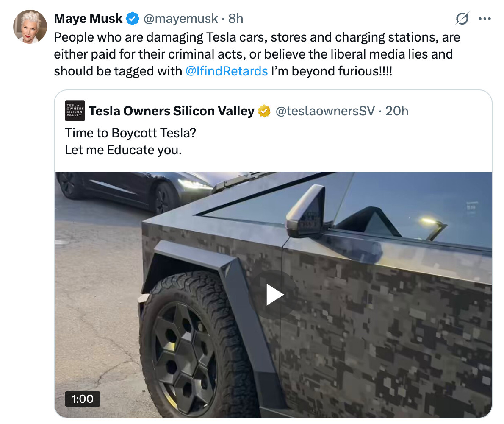
Task: Open Maye Musk's profile picture
Action: coord(30,27)
